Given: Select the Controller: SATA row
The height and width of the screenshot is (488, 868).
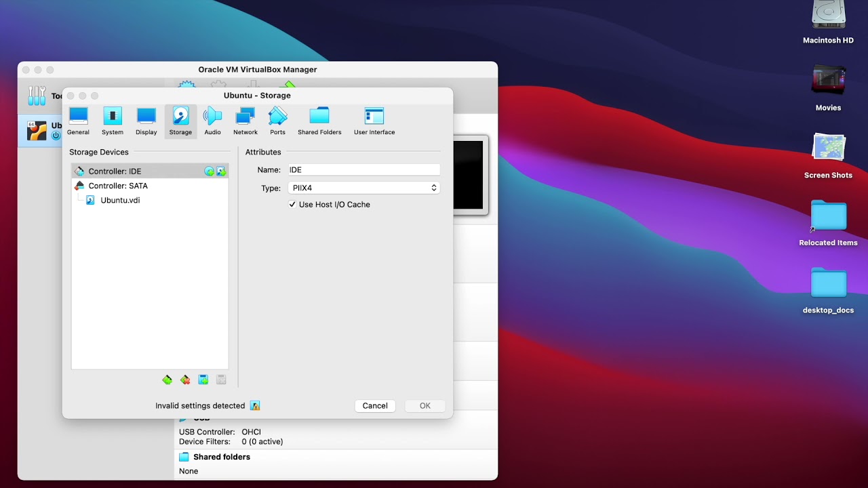Looking at the screenshot, I should [x=150, y=186].
